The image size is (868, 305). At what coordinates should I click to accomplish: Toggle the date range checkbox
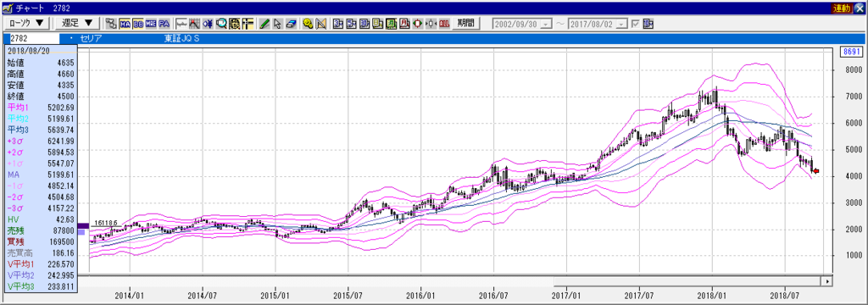click(636, 24)
